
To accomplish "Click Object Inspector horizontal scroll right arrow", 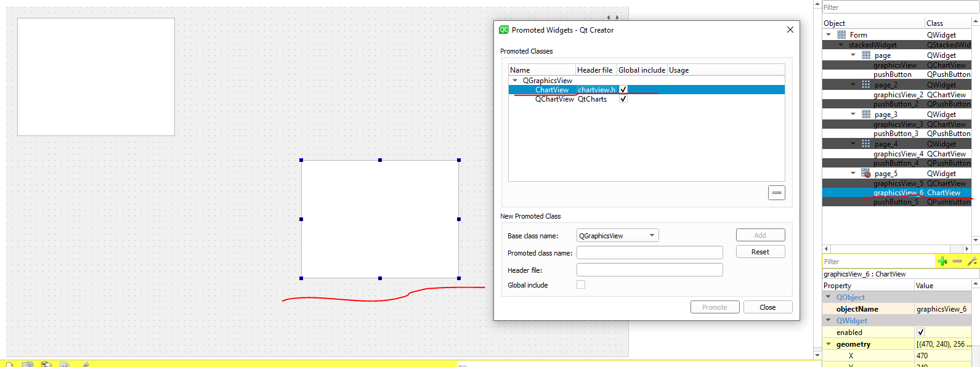I will click(967, 248).
